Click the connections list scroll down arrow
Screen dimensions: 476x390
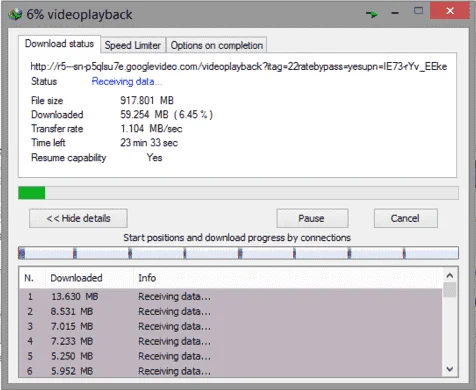click(450, 369)
